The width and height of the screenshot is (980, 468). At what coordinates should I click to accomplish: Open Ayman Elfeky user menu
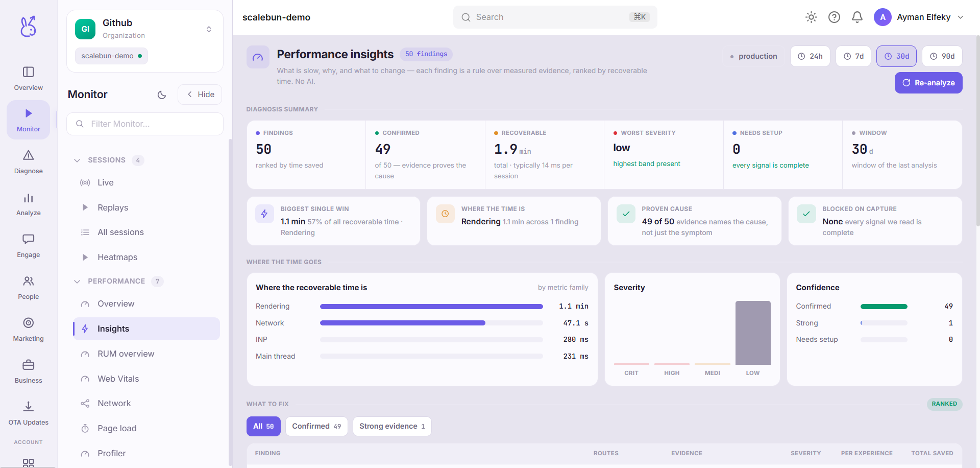(x=919, y=17)
